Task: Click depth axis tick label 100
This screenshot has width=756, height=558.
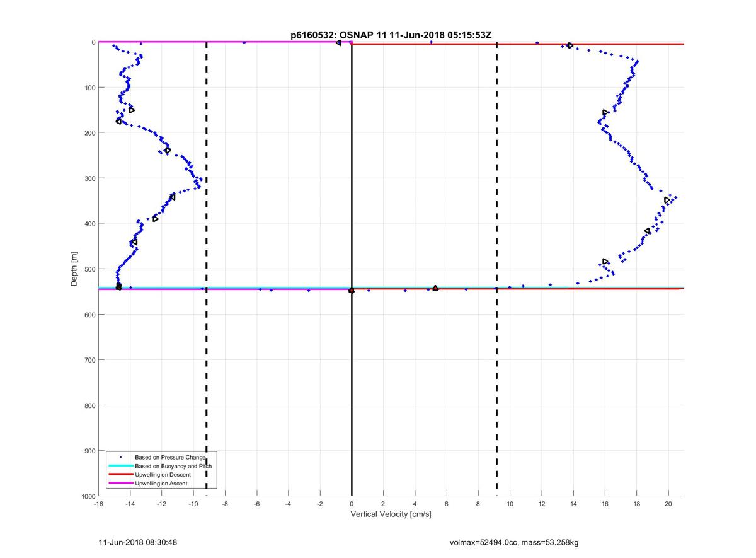Action: pyautogui.click(x=90, y=88)
